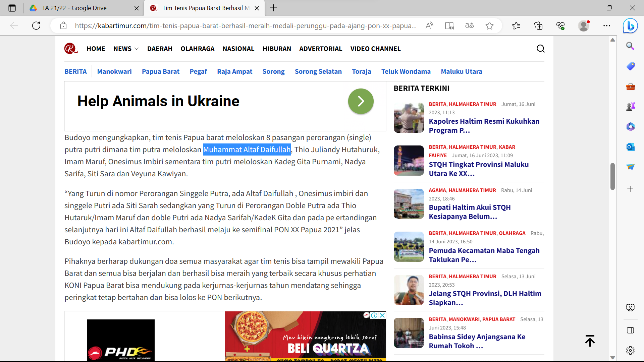Screen dimensions: 644x362
Task: Expand the NEWS dropdown menu
Action: pyautogui.click(x=126, y=49)
